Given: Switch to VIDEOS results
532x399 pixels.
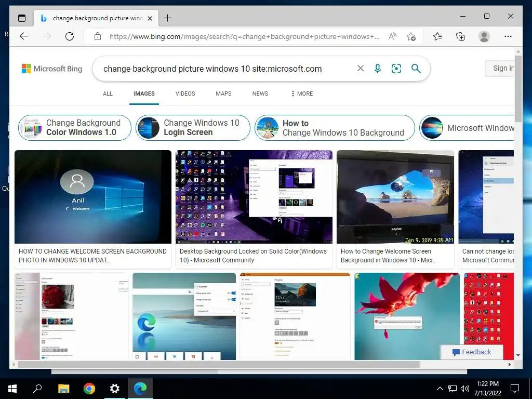Looking at the screenshot, I should click(x=185, y=94).
